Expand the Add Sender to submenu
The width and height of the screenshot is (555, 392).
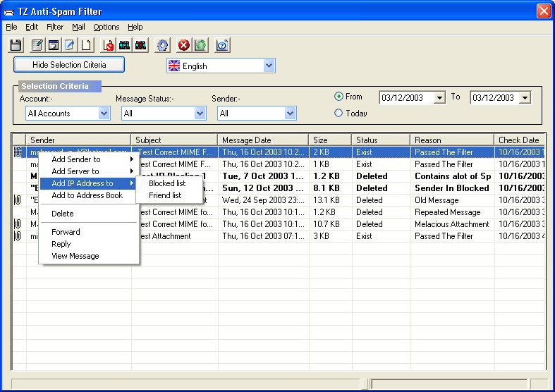pyautogui.click(x=87, y=159)
